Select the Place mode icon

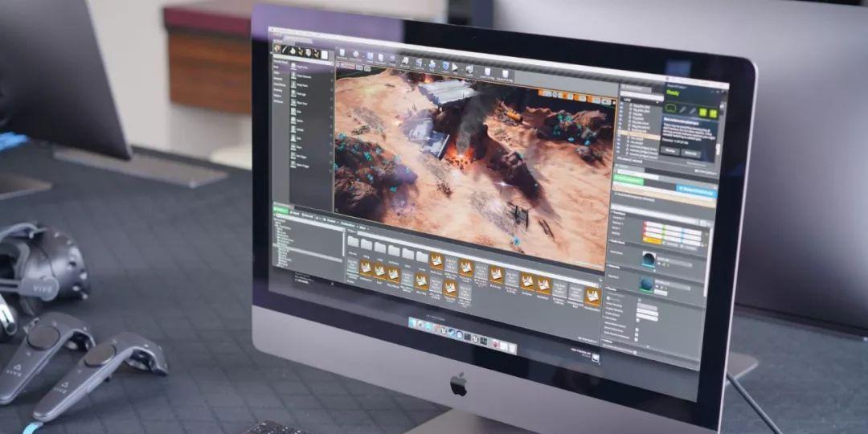point(276,49)
